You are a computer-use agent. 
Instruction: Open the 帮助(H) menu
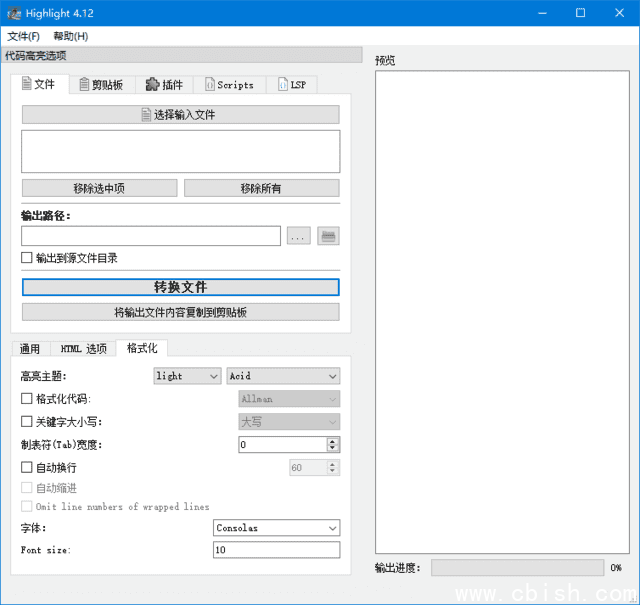coord(70,36)
